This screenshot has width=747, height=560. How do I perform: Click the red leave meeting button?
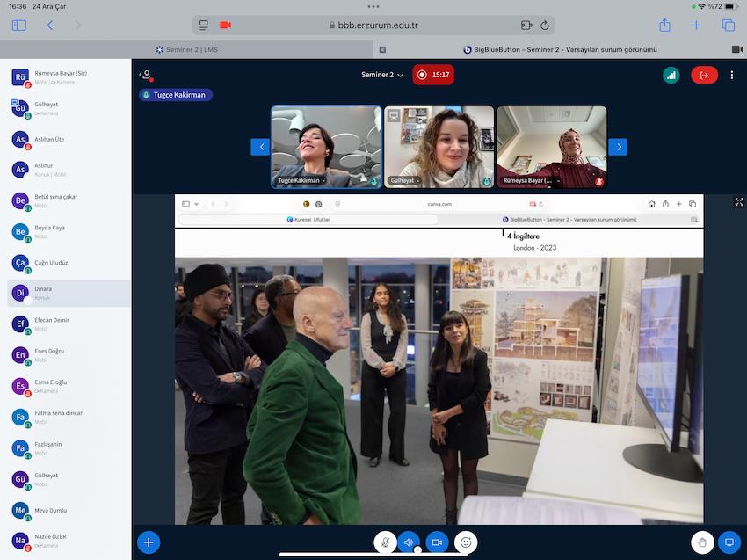click(703, 75)
